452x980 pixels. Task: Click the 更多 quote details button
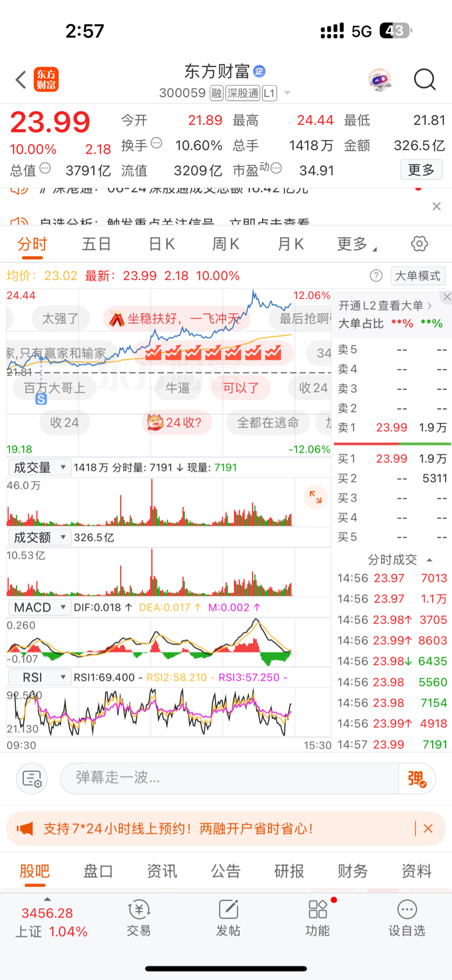[x=421, y=170]
